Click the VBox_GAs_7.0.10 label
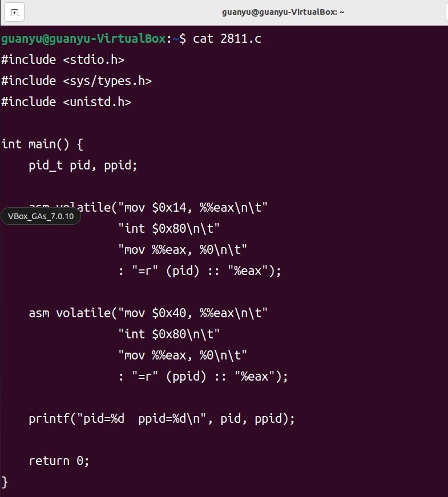Screen dimensions: 448x497 pyautogui.click(x=41, y=216)
